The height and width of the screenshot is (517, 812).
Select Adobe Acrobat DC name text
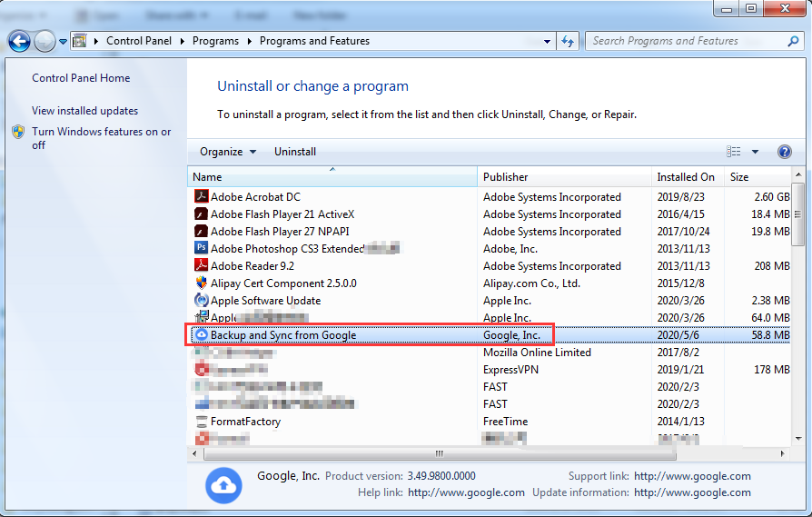[x=255, y=197]
